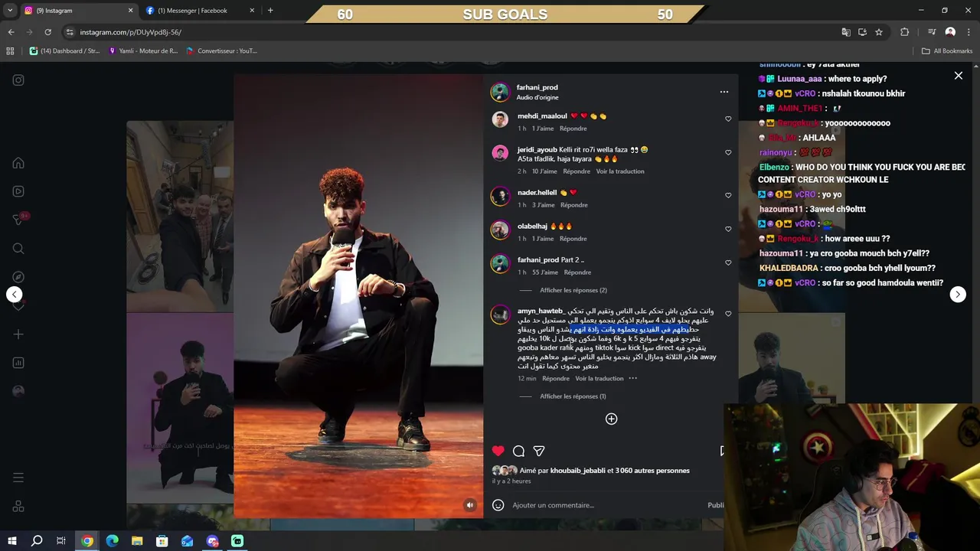Screen dimensions: 980x551
Task: Click the Ajouter un commentaire field
Action: [x=605, y=505]
